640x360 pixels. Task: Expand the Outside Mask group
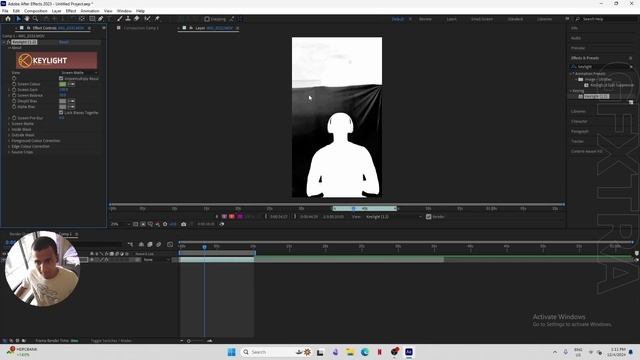(x=9, y=135)
